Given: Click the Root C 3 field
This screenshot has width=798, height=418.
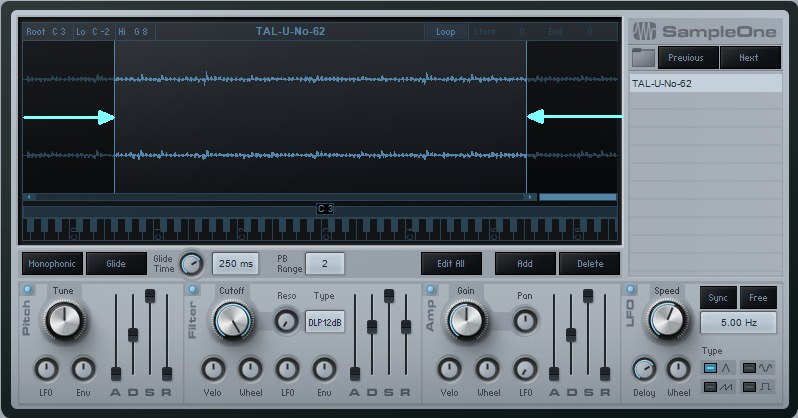Looking at the screenshot, I should tap(46, 32).
